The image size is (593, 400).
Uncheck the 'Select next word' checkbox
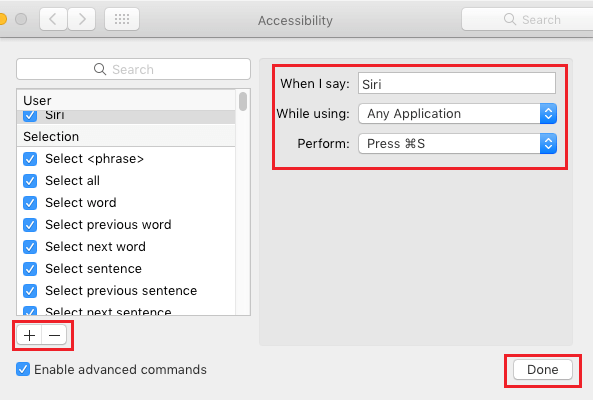[x=30, y=247]
